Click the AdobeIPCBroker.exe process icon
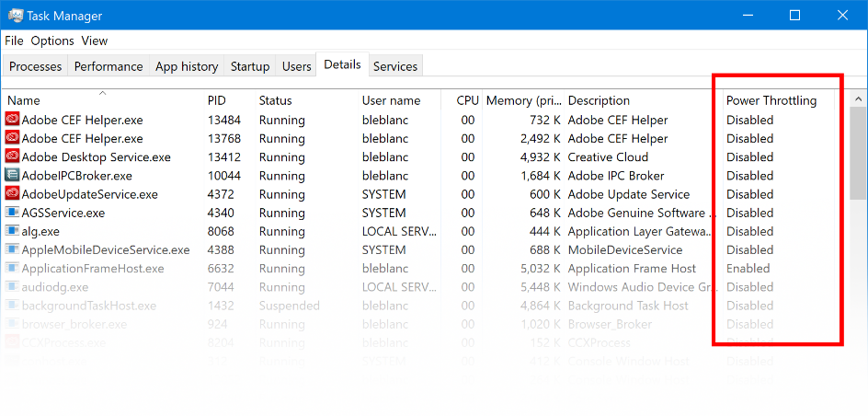 click(13, 176)
